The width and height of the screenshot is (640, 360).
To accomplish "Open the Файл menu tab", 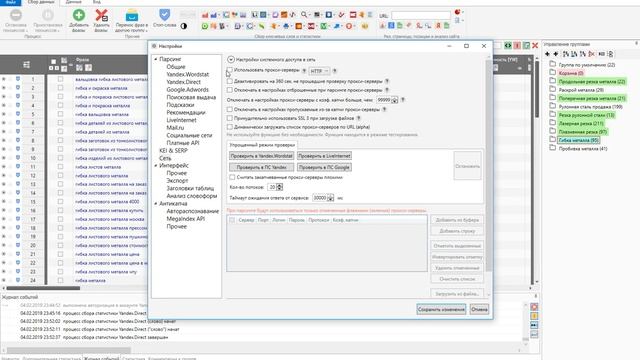I will point(11,2).
